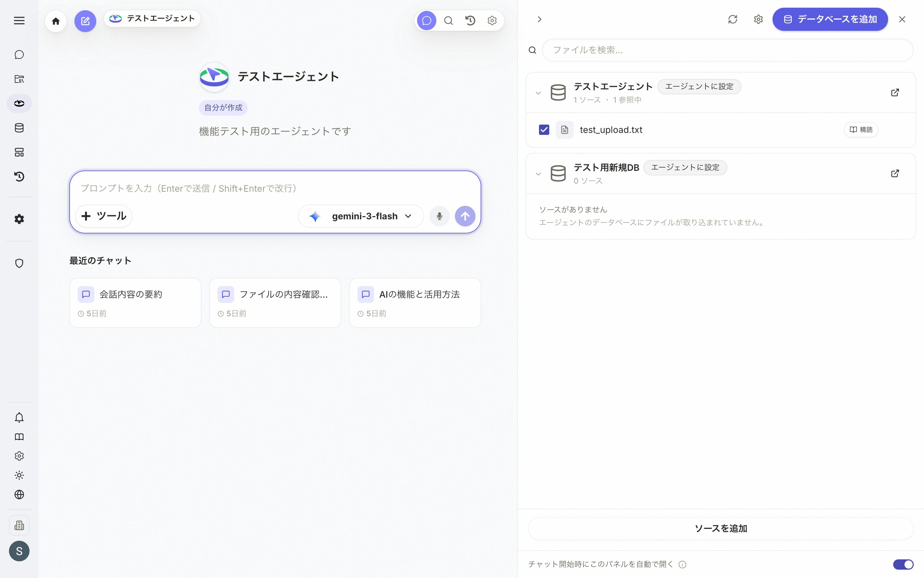This screenshot has height=578, width=924.
Task: Open the chat bubble icon in the sidebar
Action: (19, 55)
